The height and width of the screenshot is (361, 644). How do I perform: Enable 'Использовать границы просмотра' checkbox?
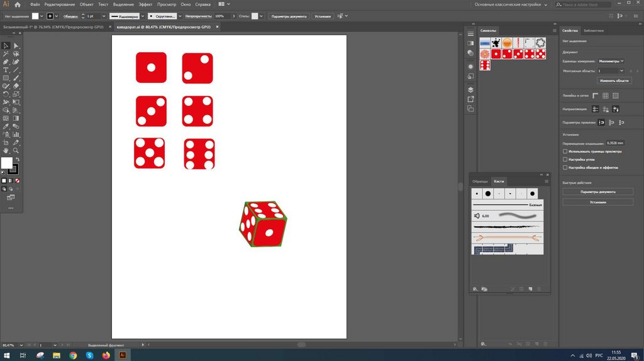[x=565, y=152]
